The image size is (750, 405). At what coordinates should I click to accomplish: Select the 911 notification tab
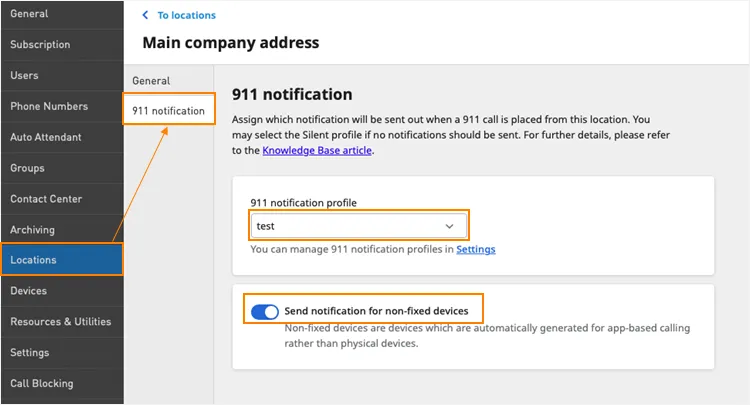click(x=169, y=110)
